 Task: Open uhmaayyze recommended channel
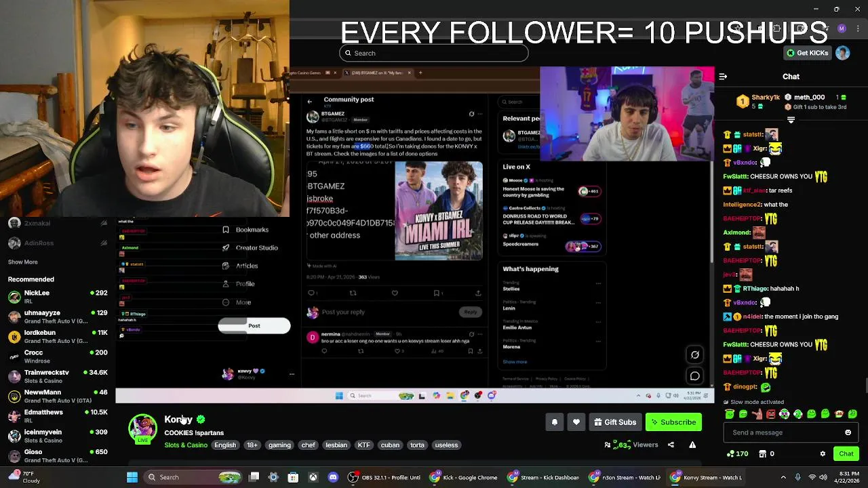tap(58, 317)
